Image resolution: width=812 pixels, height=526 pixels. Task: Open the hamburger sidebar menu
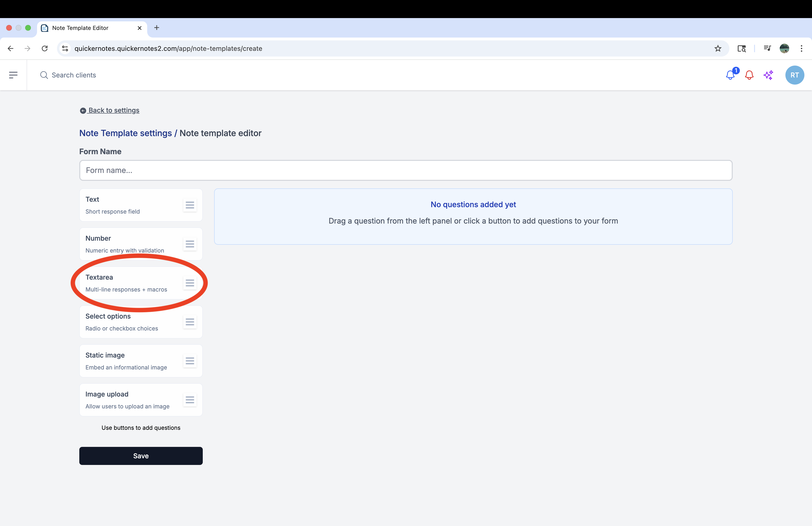[x=13, y=75]
